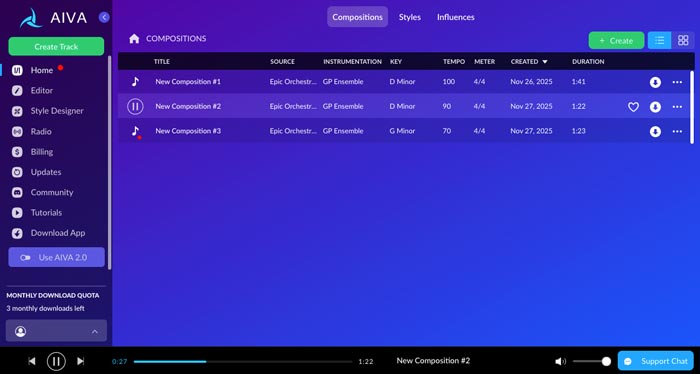Click the AIVA logo
The width and height of the screenshot is (700, 374).
click(53, 18)
